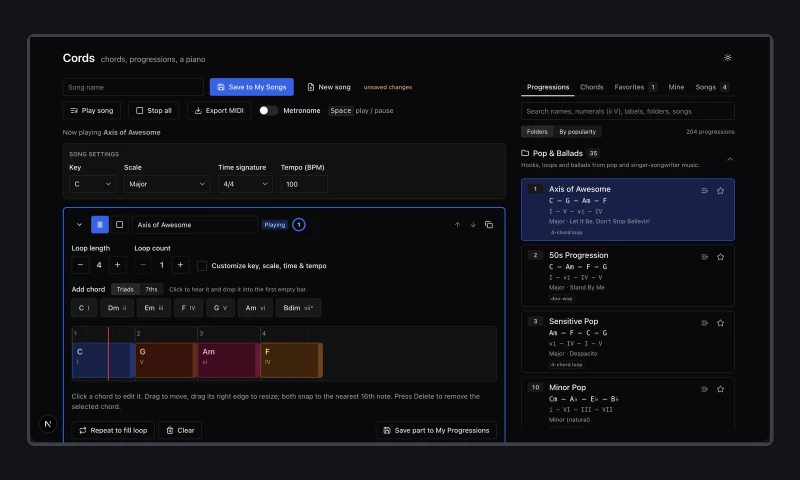This screenshot has width=800, height=480.
Task: Add the Em iii chord
Action: click(154, 308)
